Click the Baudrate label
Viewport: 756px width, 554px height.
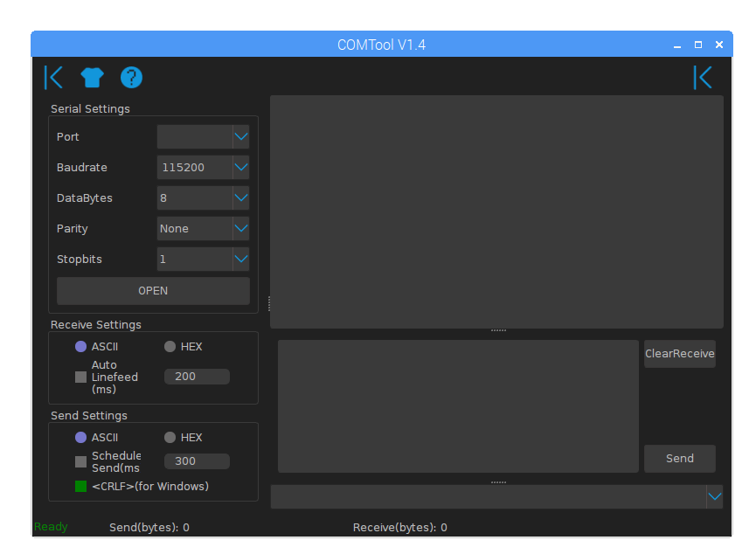[82, 167]
